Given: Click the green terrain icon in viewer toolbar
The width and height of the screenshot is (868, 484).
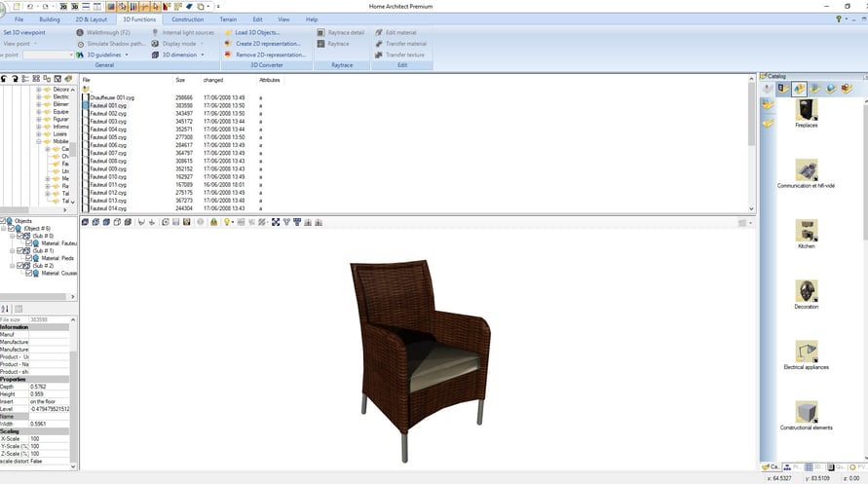Looking at the screenshot, I should click(x=213, y=222).
